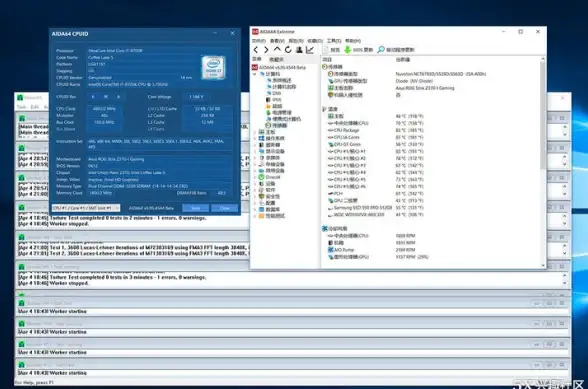Click the DirectX icon in the tree
The width and height of the screenshot is (588, 389).
261,177
